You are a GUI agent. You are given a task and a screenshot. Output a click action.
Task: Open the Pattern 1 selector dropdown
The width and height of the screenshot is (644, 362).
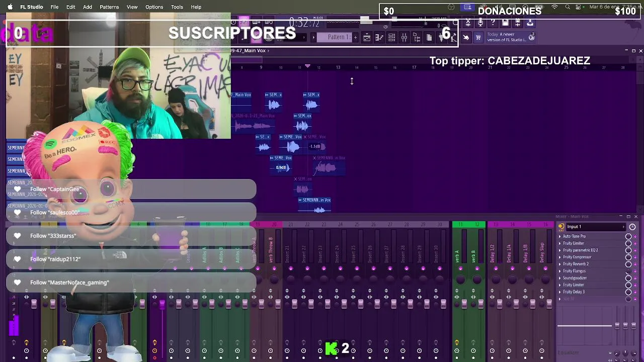[335, 37]
